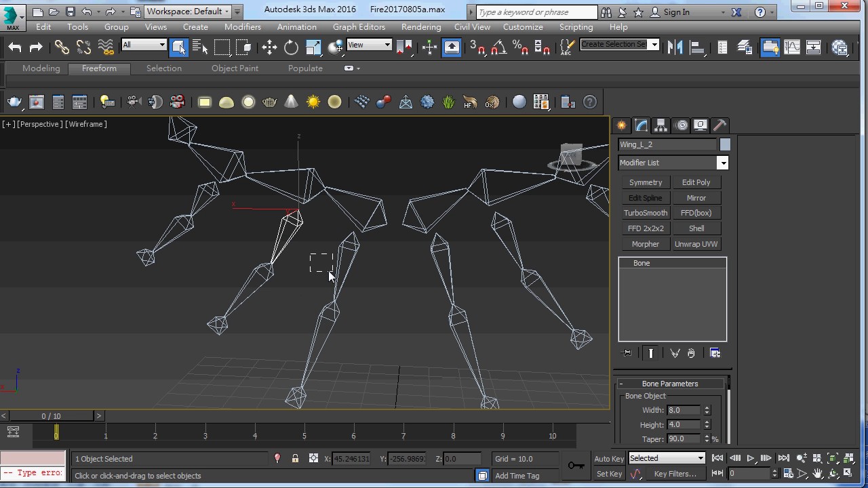Click the Select and Link chain icon
The width and height of the screenshot is (868, 488).
pyautogui.click(x=62, y=47)
